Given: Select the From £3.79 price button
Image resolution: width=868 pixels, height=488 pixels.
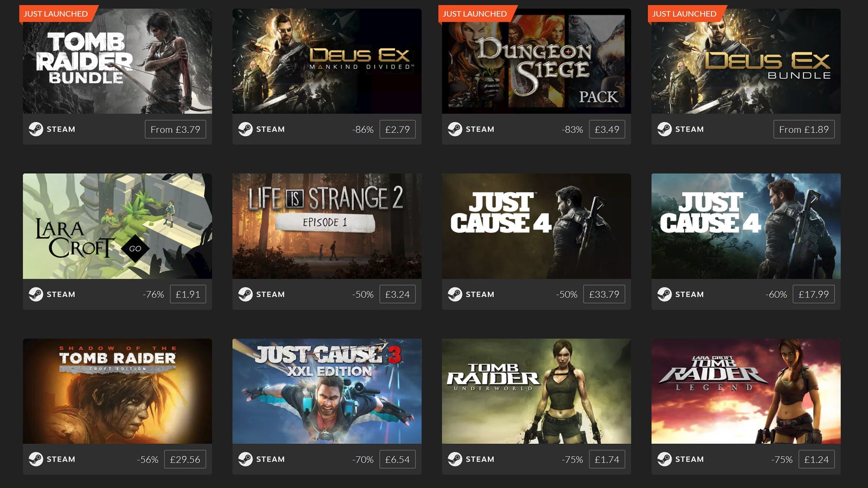Looking at the screenshot, I should [175, 129].
